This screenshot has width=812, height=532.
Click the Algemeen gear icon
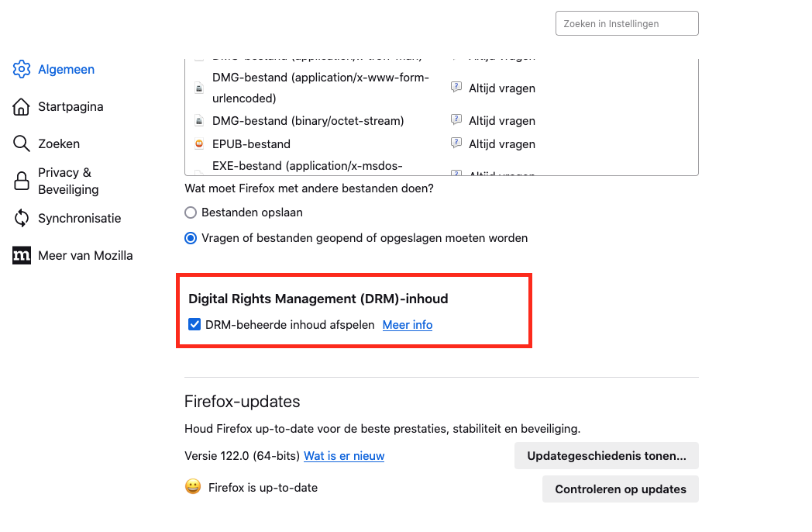point(22,69)
